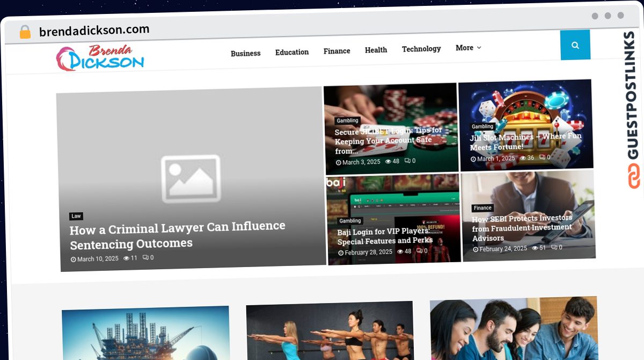Click the Brenda Dickson logo
Screen dimensions: 644x360
click(x=100, y=58)
